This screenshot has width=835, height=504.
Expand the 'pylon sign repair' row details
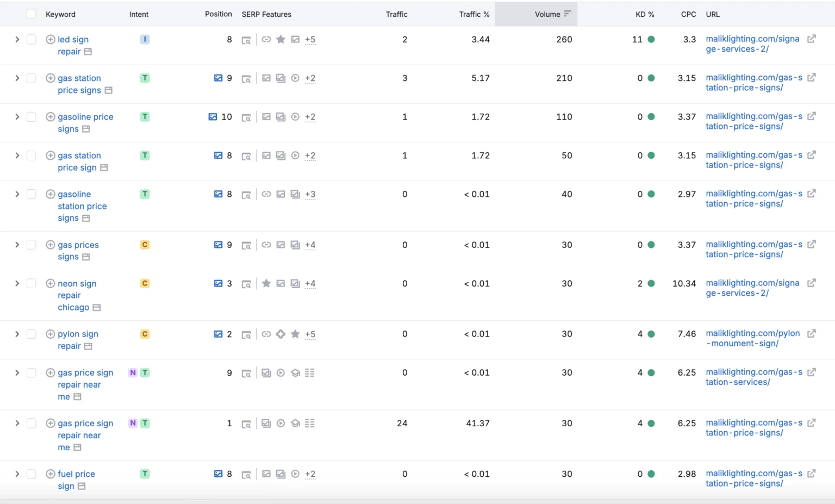click(17, 334)
